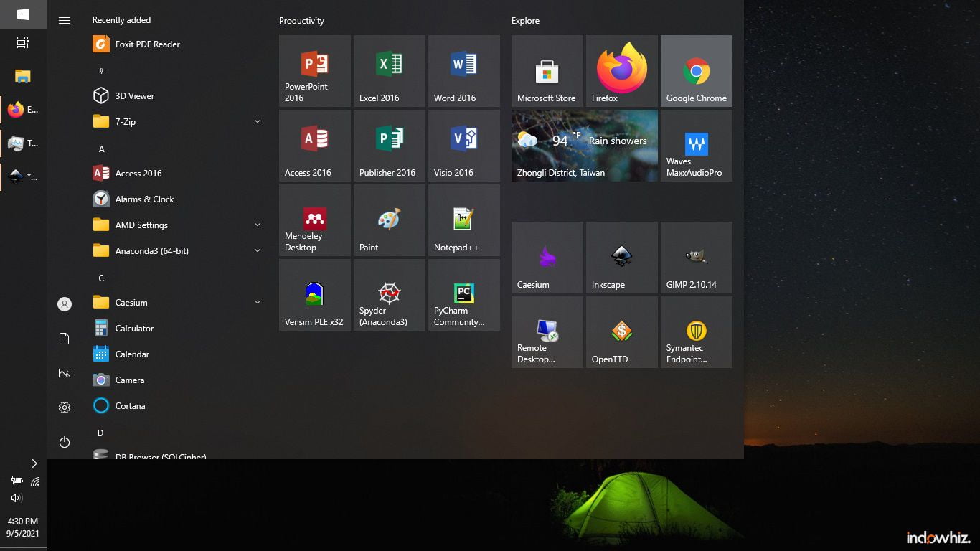Viewport: 980px width, 551px height.
Task: Open the Documents shortcut icon
Action: coord(65,339)
